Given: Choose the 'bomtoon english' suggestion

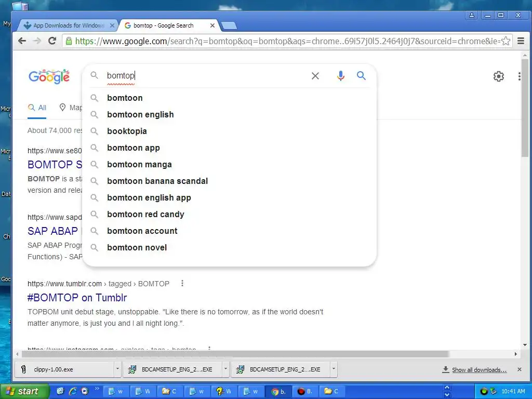Looking at the screenshot, I should click(x=229, y=115).
